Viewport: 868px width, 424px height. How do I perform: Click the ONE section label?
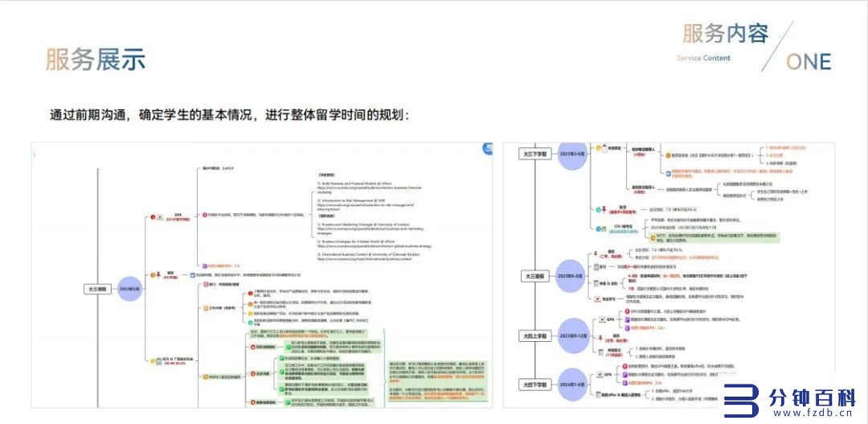tap(809, 61)
